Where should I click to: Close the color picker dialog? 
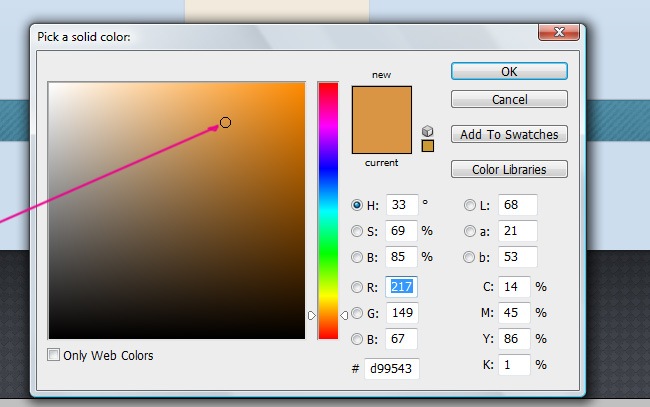pos(561,34)
